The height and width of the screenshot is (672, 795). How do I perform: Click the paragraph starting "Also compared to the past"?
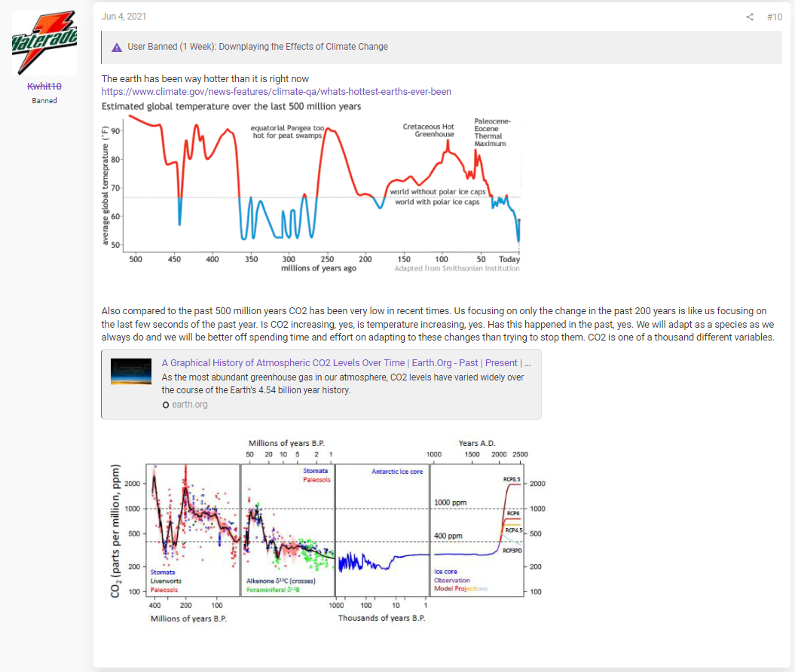438,325
